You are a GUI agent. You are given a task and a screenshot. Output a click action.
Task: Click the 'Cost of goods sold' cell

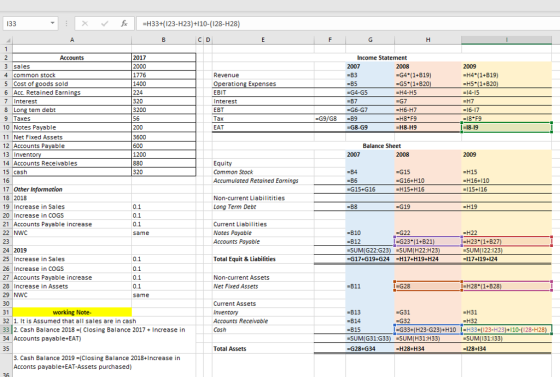coord(72,84)
